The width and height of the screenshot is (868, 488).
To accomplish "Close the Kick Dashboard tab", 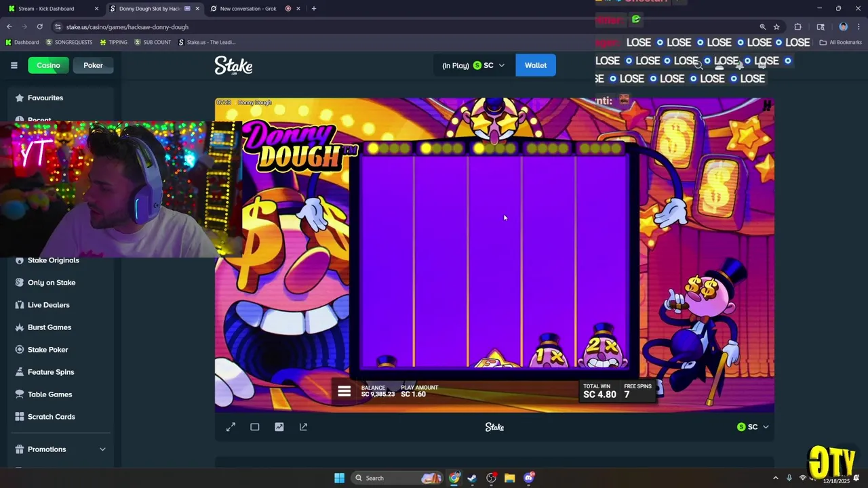I will (96, 9).
